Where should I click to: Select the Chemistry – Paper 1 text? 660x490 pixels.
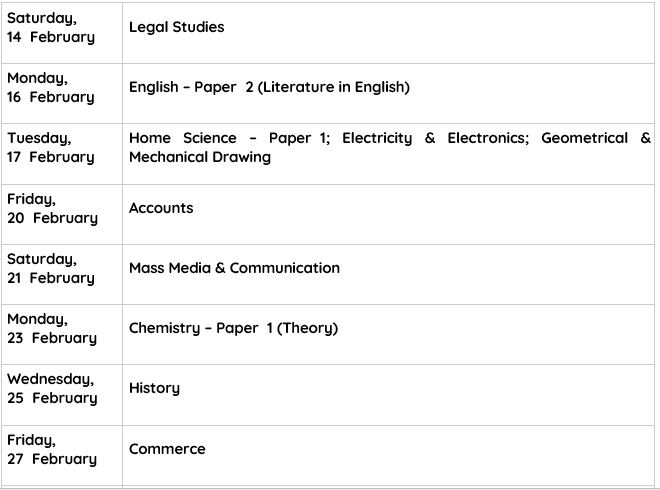pos(199,328)
